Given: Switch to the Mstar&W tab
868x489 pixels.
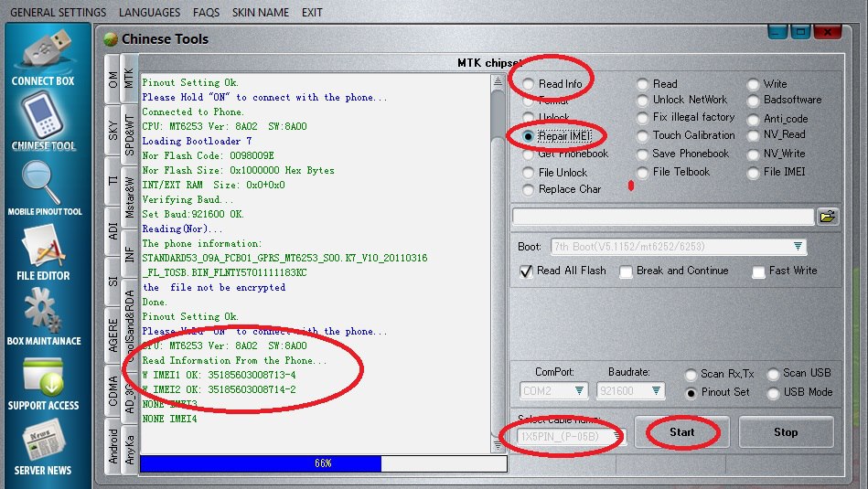Looking at the screenshot, I should [129, 197].
